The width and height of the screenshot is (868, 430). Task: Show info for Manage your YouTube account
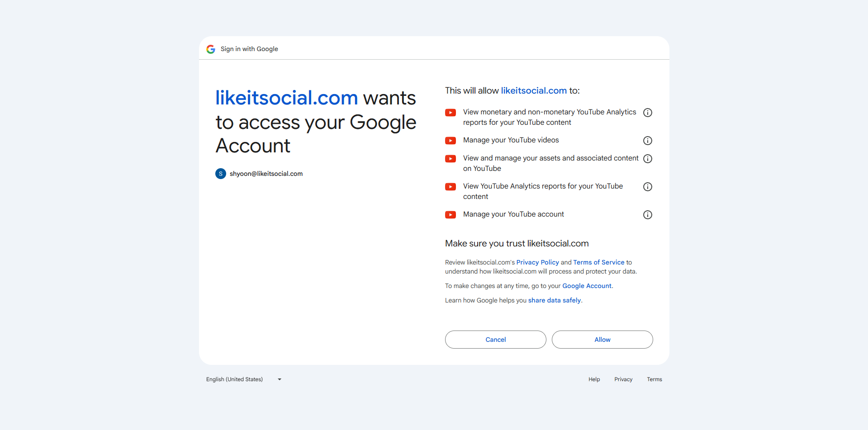[648, 215]
